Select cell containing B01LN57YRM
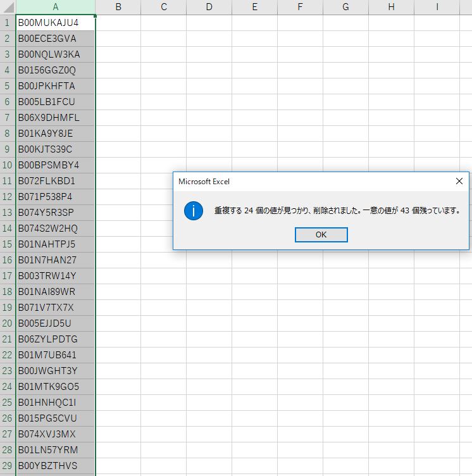 56,450
